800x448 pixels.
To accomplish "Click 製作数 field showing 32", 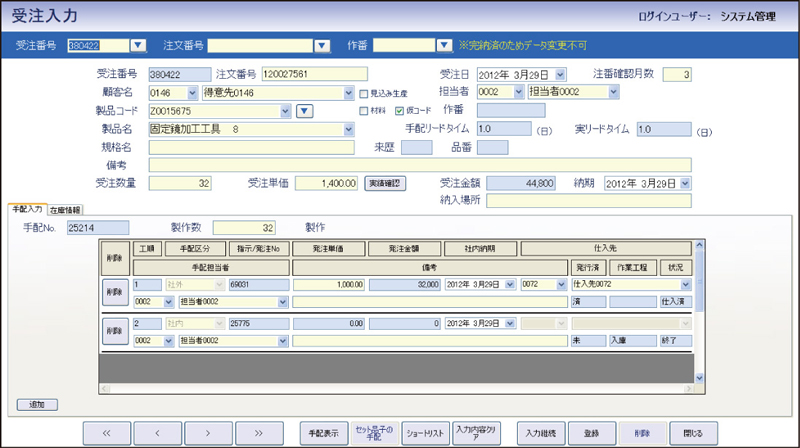I will [244, 228].
